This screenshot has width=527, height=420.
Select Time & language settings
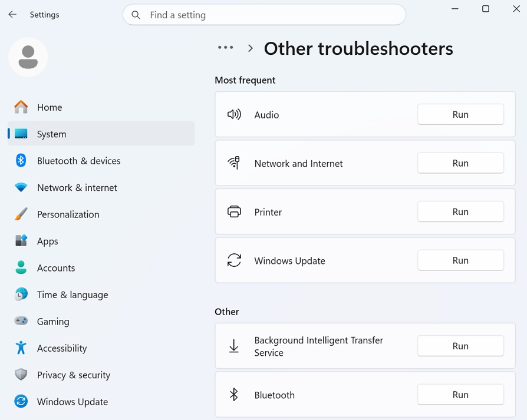[x=73, y=295]
